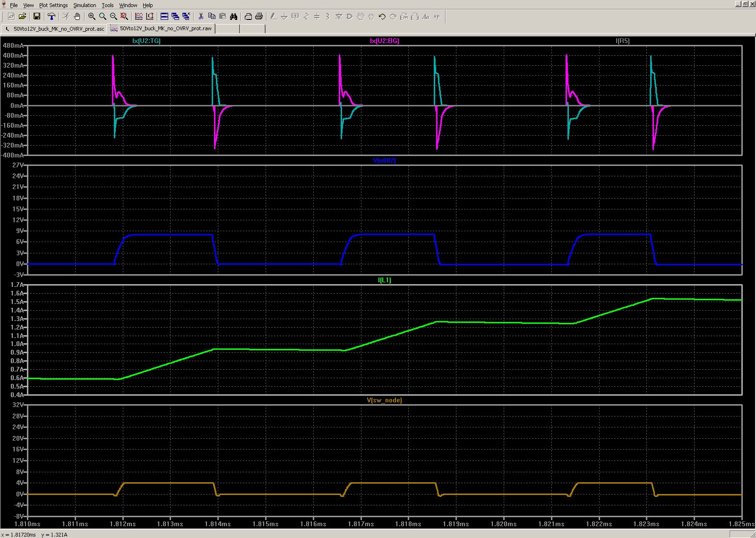The image size is (756, 538).
Task: Open Control Panel hammer icon
Action: [52, 17]
